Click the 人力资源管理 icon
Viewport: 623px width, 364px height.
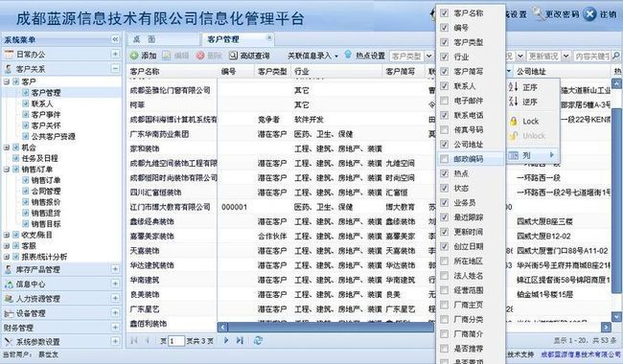click(9, 299)
